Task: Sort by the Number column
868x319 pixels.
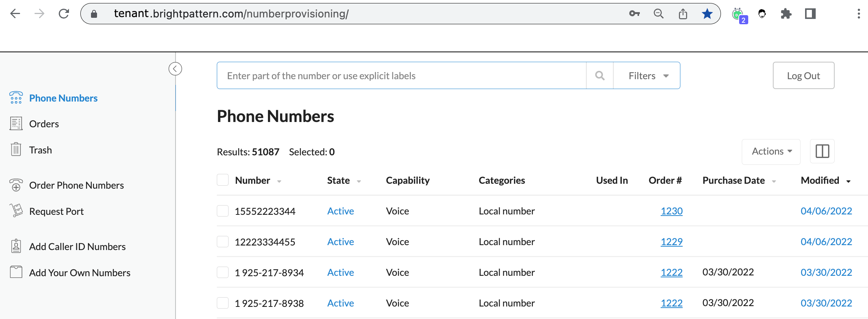Action: [258, 180]
